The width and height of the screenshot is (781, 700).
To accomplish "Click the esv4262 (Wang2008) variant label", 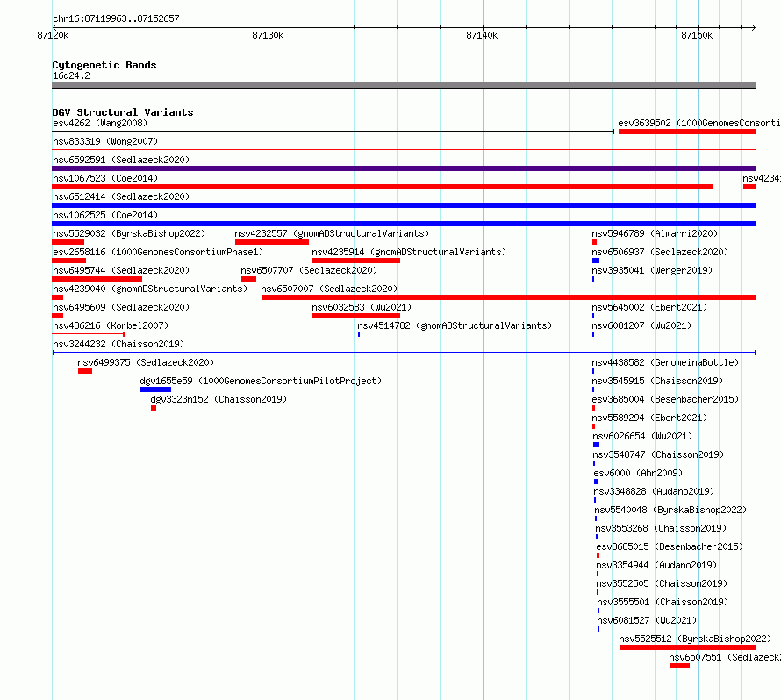I will tap(100, 123).
